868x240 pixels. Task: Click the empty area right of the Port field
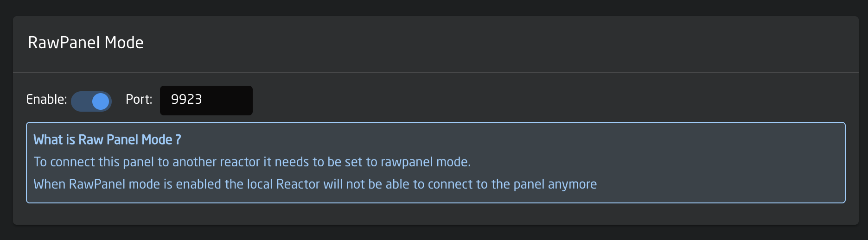click(x=510, y=100)
